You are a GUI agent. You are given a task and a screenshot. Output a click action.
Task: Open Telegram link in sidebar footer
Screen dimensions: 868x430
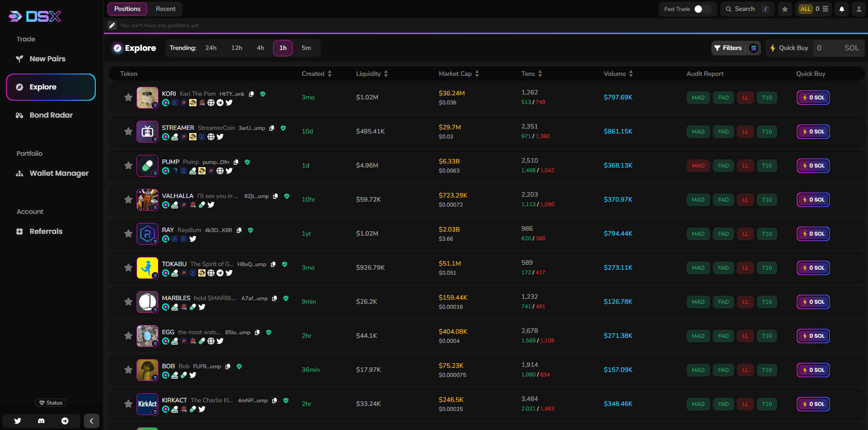pyautogui.click(x=65, y=421)
